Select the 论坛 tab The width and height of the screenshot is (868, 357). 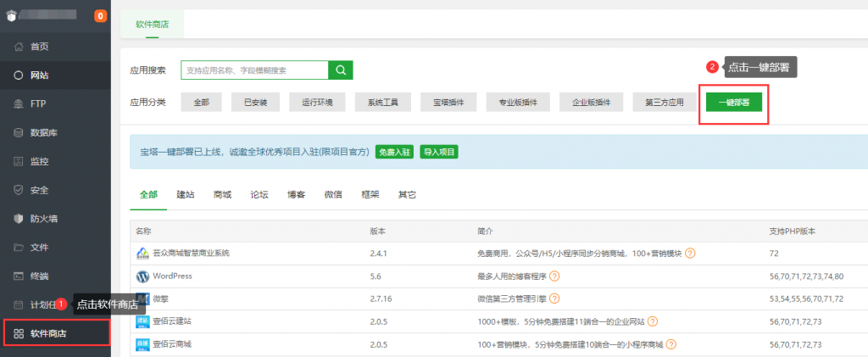(259, 195)
